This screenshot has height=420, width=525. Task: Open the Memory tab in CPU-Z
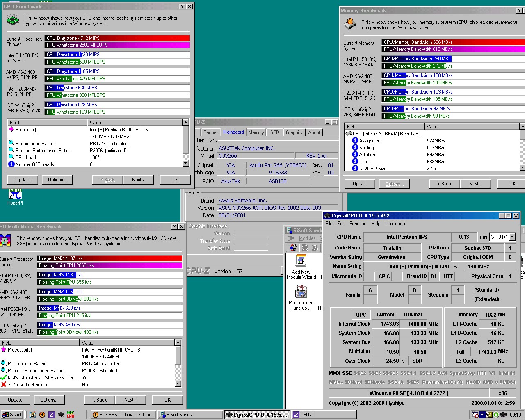tap(256, 132)
